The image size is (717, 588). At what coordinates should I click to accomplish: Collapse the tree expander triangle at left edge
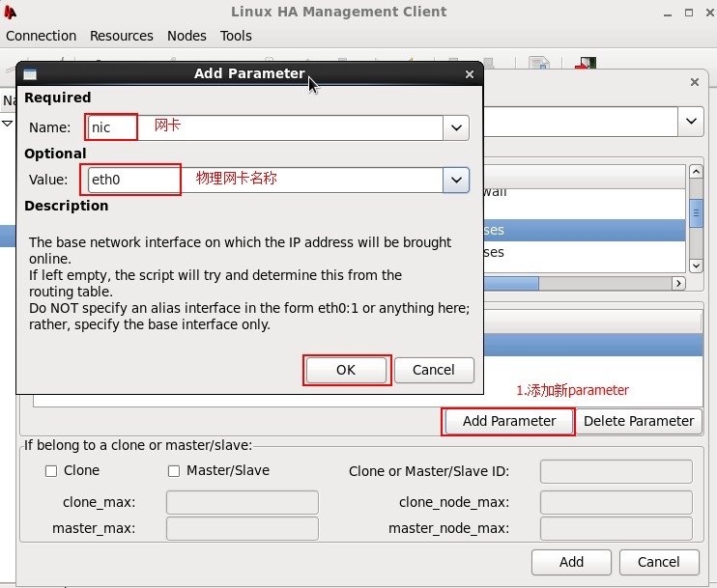point(8,124)
